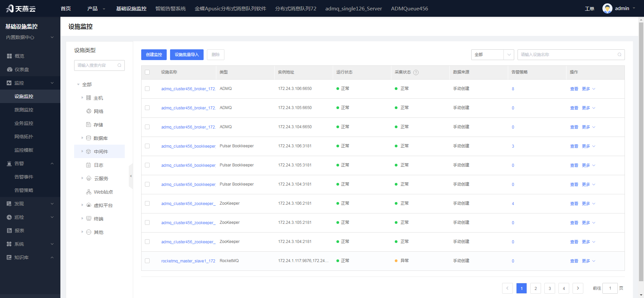Expand the 主机 tree node arrow
The width and height of the screenshot is (644, 298).
82,98
